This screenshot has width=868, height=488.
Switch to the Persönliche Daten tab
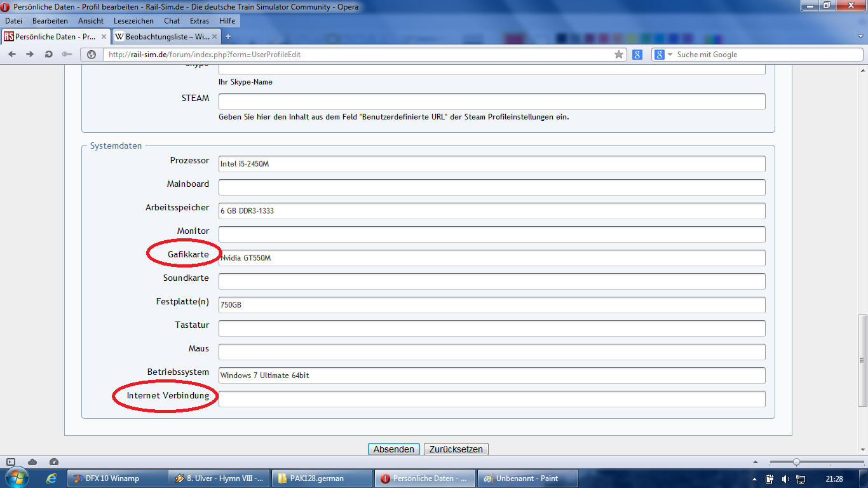tap(56, 37)
